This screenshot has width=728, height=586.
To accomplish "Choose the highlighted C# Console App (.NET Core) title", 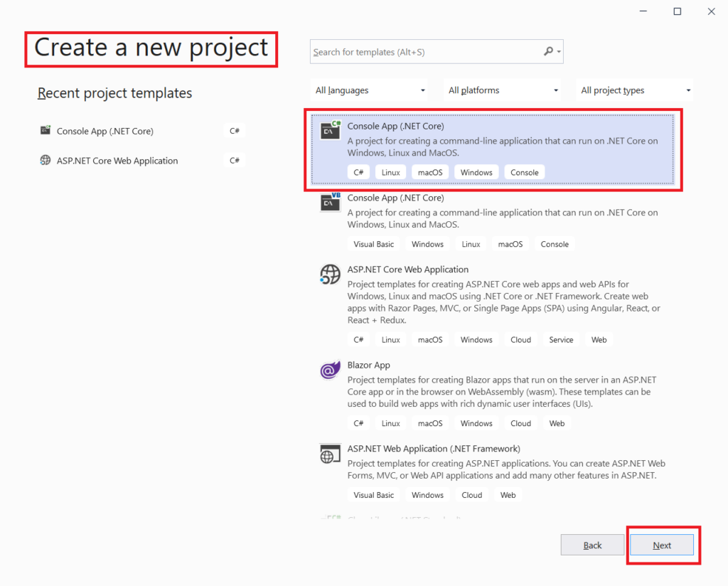I will pos(395,126).
